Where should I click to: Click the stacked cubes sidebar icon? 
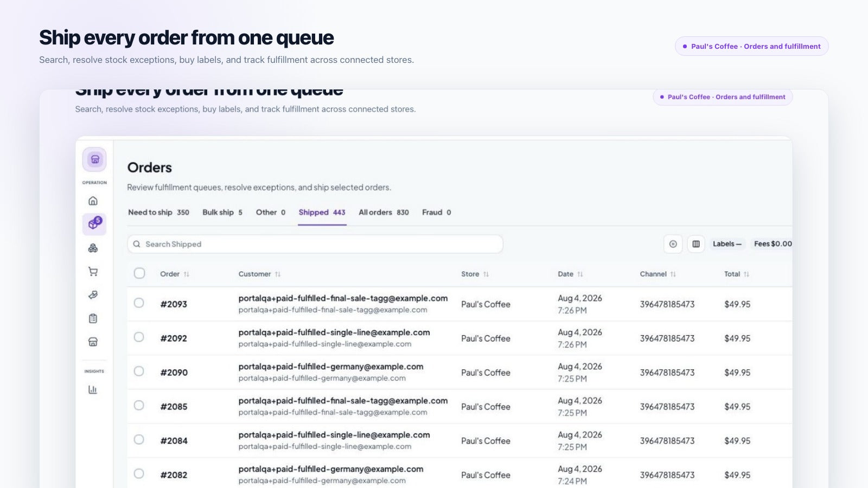pos(93,248)
